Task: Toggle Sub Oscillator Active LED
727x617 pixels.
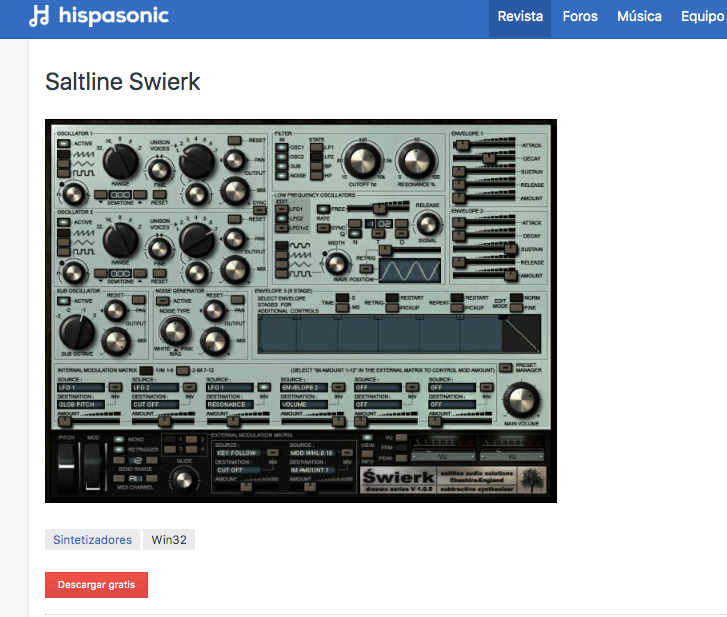Action: click(x=64, y=301)
